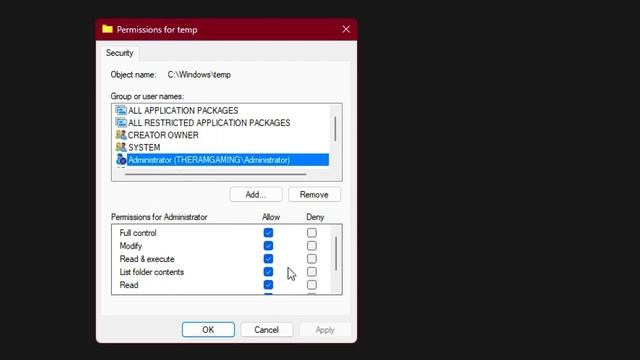Select ALL APPLICATION PACKAGES in the list
The height and width of the screenshot is (360, 640).
(183, 111)
